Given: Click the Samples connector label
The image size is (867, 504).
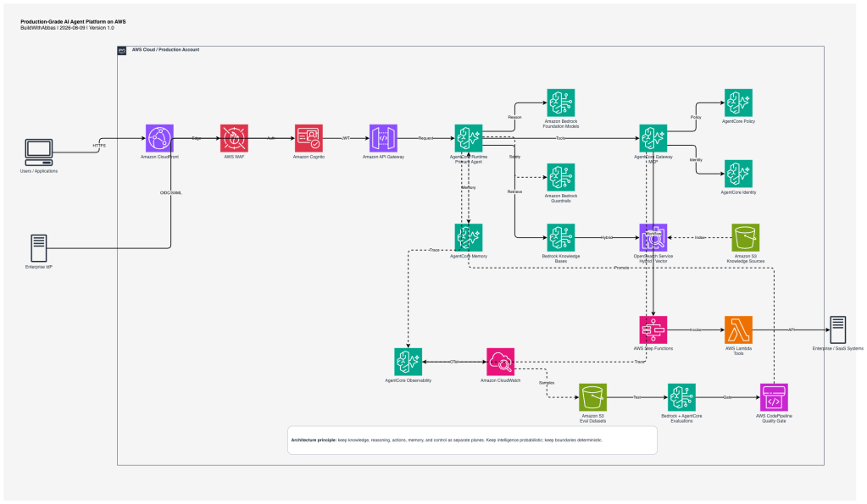Looking at the screenshot, I should pyautogui.click(x=547, y=383).
